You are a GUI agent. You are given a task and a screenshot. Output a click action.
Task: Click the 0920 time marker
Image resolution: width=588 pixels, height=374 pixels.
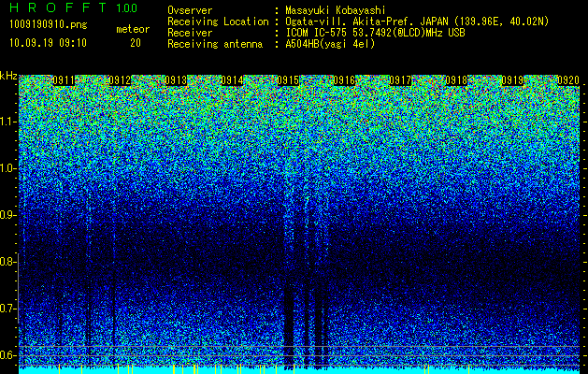click(568, 80)
